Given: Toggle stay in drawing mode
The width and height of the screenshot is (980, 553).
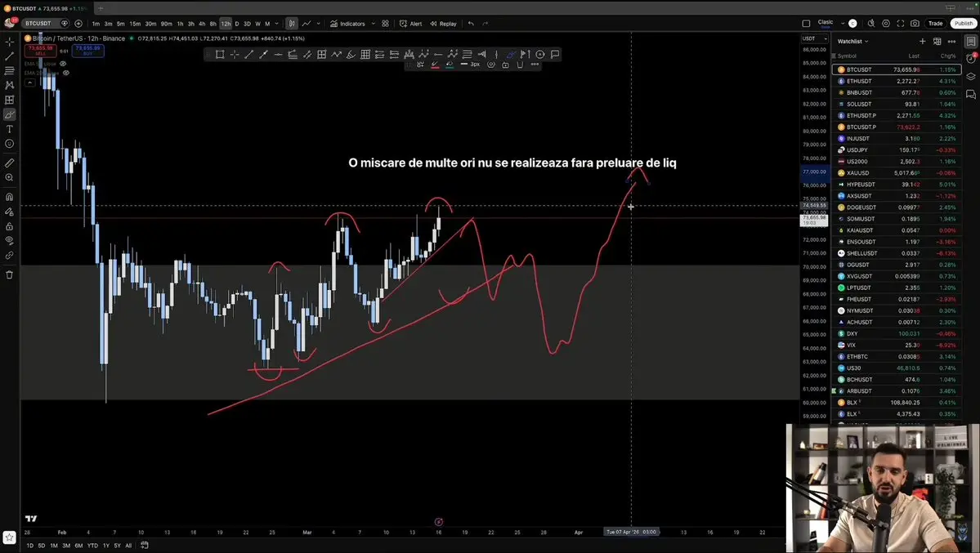Looking at the screenshot, I should coord(9,212).
